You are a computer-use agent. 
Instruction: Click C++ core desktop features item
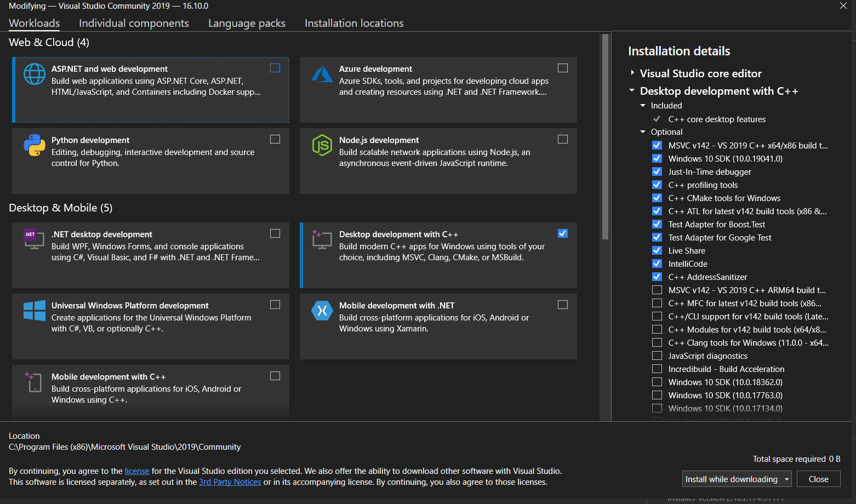tap(717, 119)
